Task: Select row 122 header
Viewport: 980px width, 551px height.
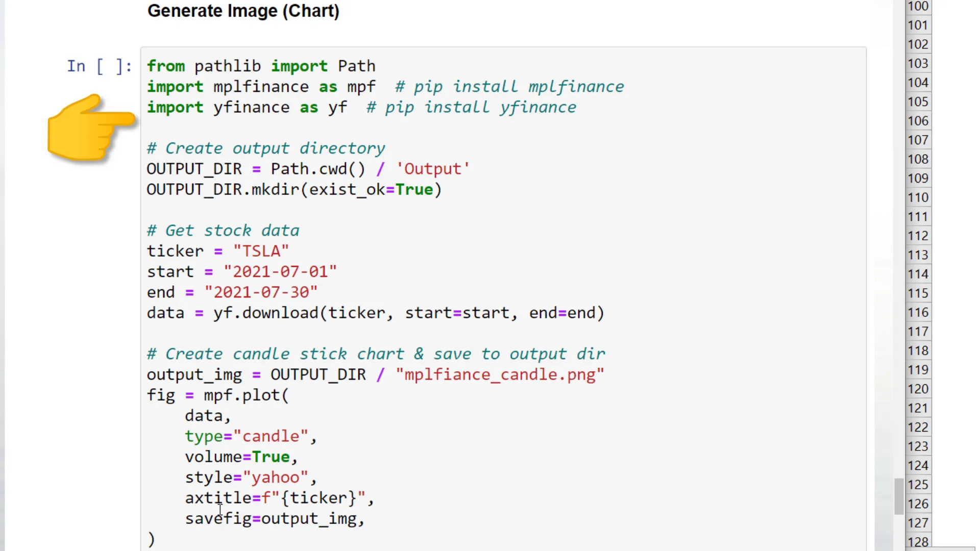Action: [x=918, y=427]
